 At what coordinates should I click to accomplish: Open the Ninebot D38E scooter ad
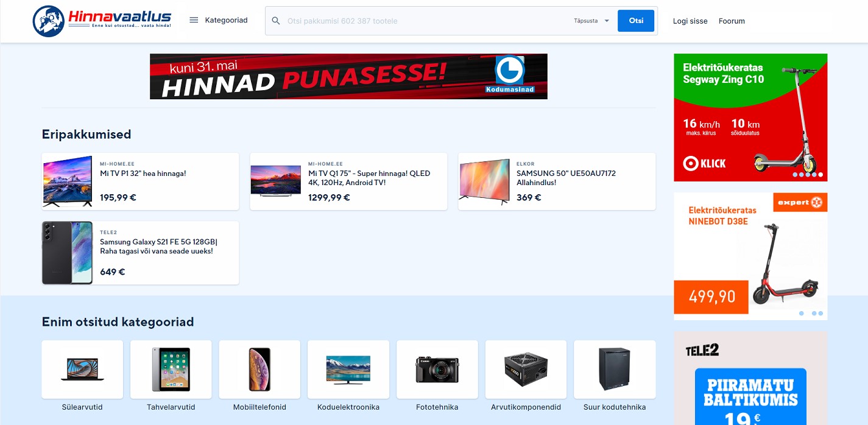point(750,256)
